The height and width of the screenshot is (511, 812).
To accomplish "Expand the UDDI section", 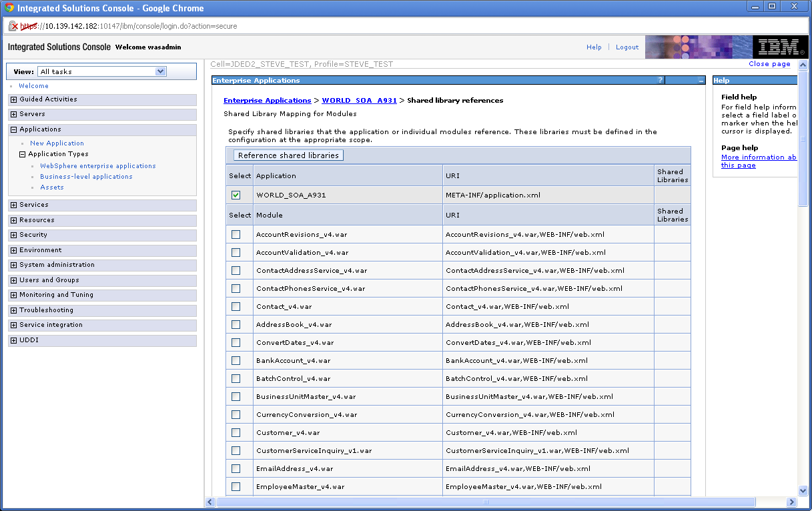I will click(13, 340).
